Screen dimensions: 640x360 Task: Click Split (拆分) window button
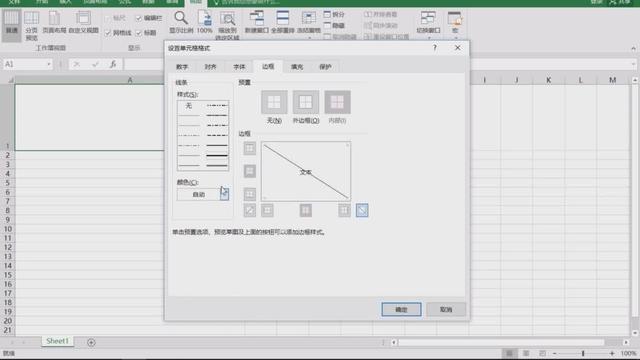pos(334,15)
